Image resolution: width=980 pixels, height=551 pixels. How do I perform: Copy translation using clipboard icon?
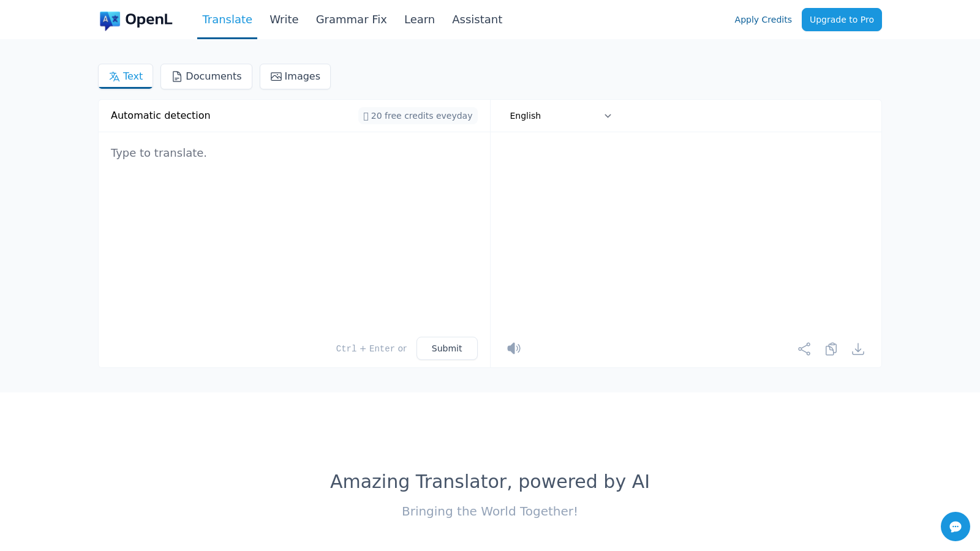click(x=831, y=349)
